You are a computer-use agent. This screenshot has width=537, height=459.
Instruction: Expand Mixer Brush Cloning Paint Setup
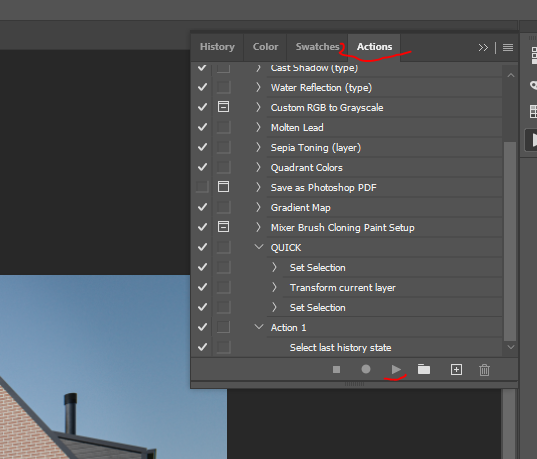pos(258,227)
